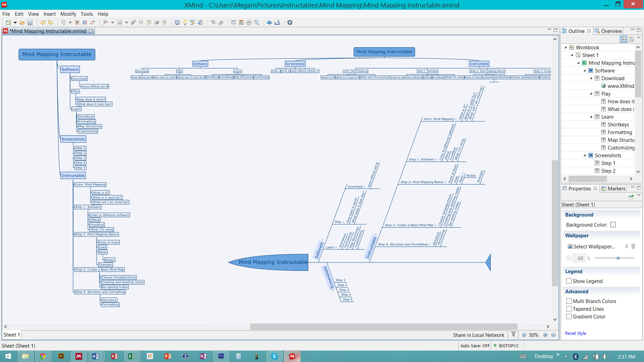Click the Reset Style link
The height and width of the screenshot is (362, 644).
[576, 333]
